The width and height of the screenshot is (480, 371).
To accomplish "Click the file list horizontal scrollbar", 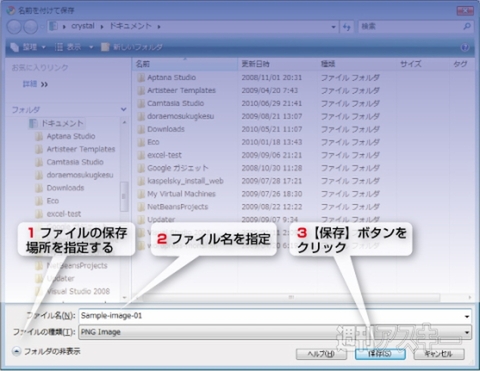I will [291, 297].
